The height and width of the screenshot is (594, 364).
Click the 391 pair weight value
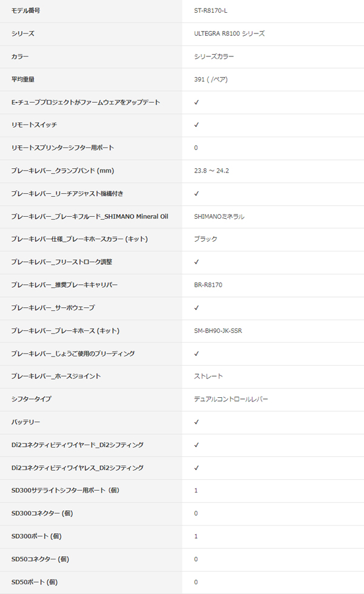(211, 80)
